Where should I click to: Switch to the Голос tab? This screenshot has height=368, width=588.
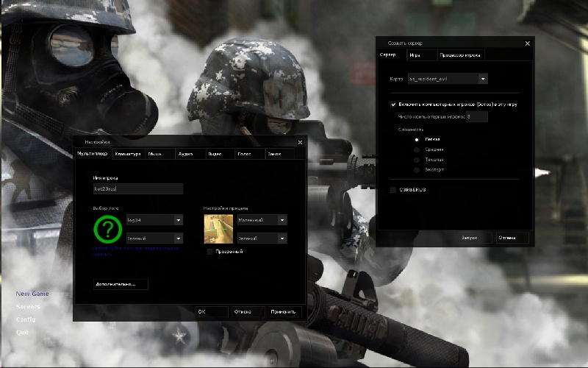click(x=250, y=154)
